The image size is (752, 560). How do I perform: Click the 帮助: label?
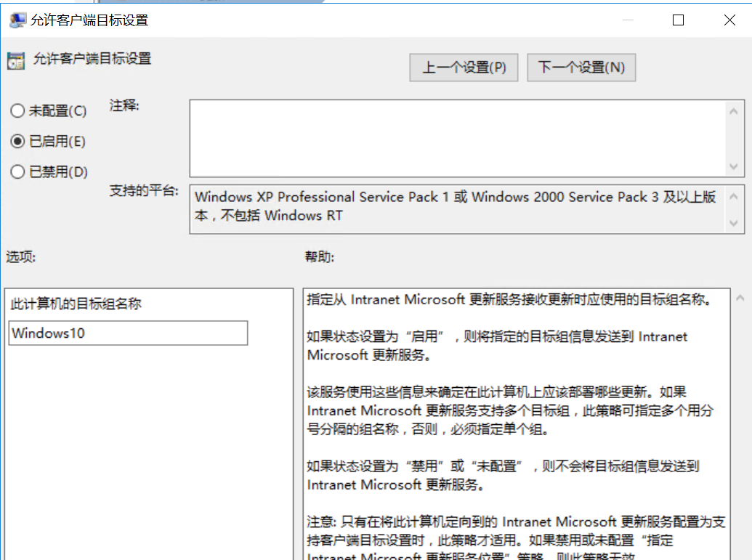click(320, 257)
